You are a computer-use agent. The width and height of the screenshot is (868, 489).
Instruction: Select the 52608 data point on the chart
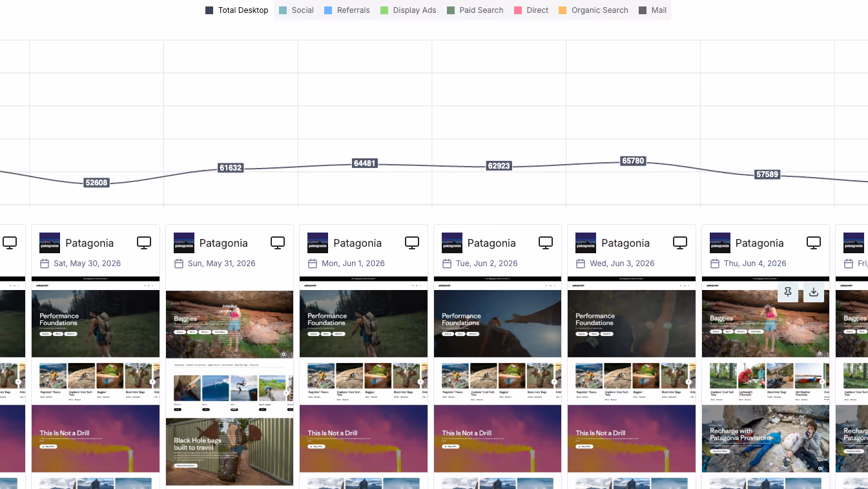tap(96, 183)
